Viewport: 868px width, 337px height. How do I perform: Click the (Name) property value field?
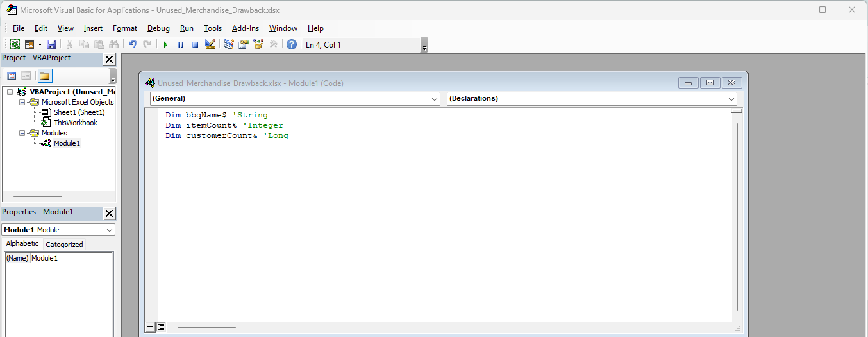(71, 258)
